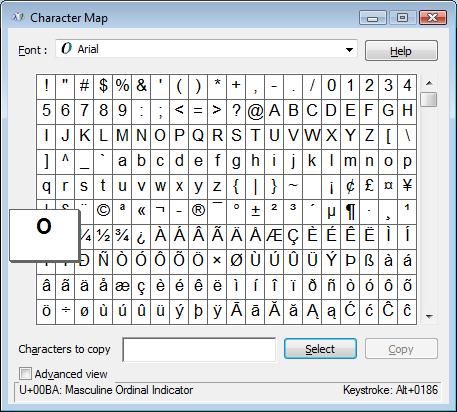Pick the division sign ÷ cell
Viewport: 457px width, 412px height.
pyautogui.click(x=65, y=312)
